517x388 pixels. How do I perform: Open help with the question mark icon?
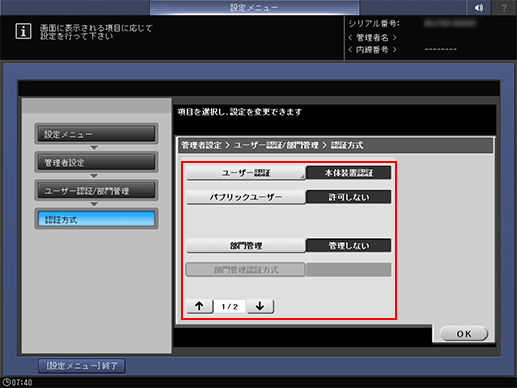(x=504, y=7)
